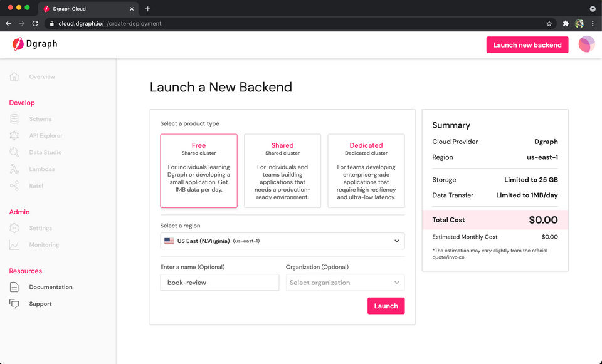Open the Support link

(40, 304)
